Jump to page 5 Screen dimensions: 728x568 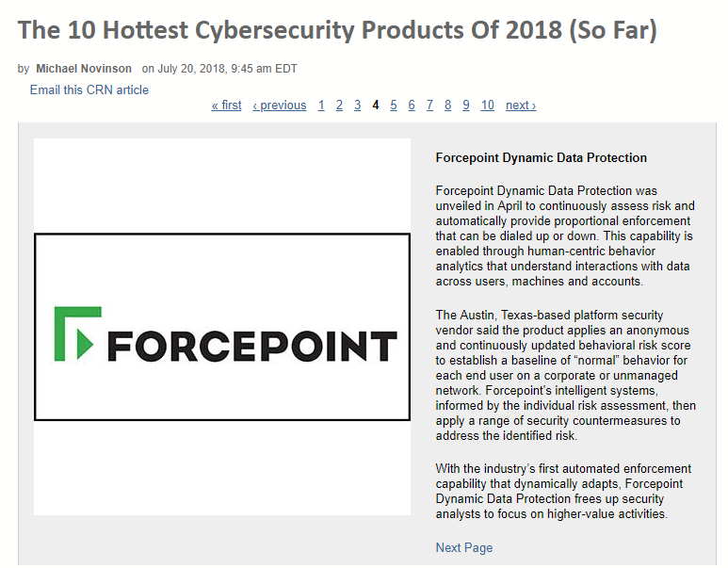(394, 105)
